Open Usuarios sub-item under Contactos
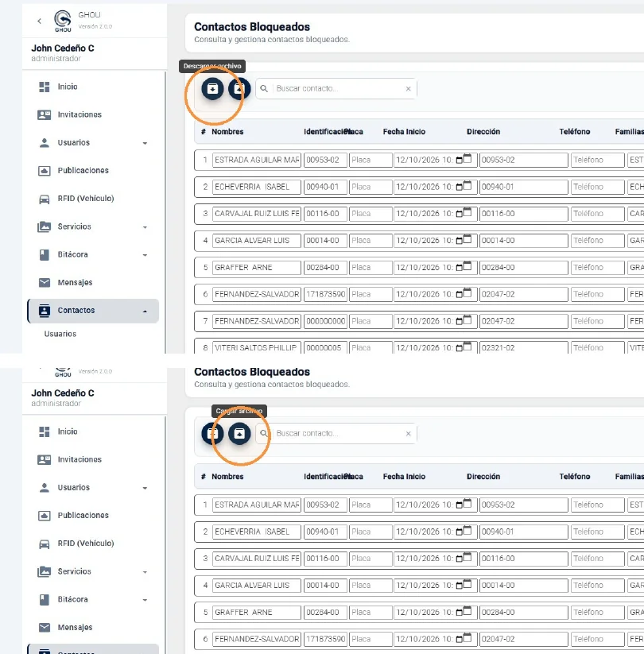This screenshot has height=654, width=644. [60, 334]
